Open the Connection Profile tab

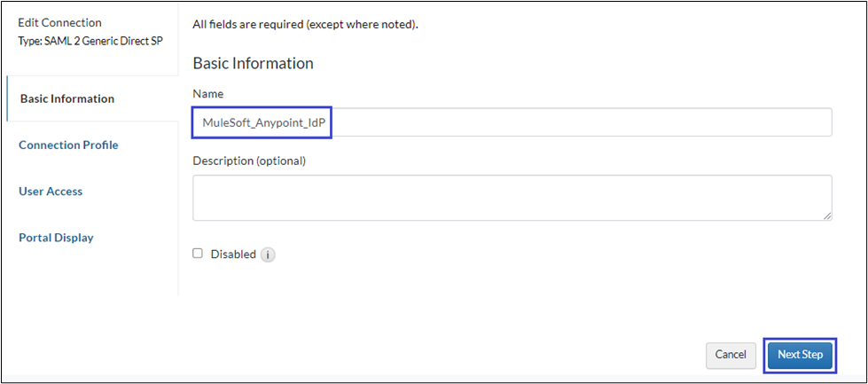coord(68,145)
